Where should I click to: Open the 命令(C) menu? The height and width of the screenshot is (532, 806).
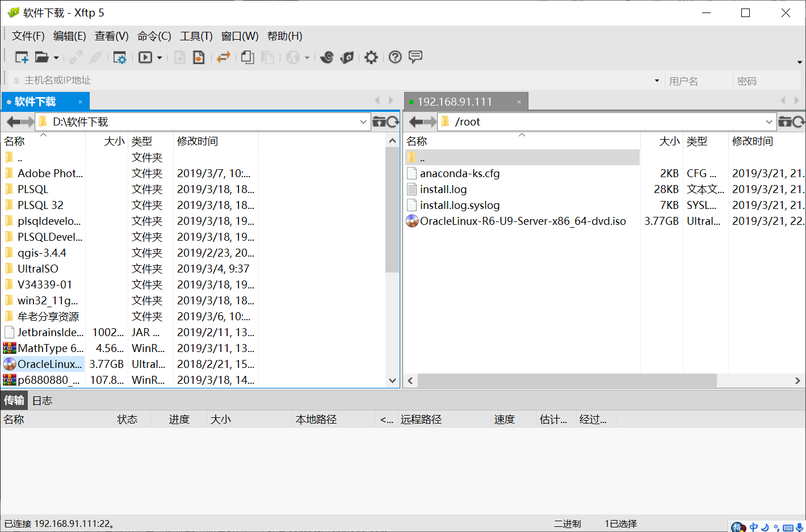154,36
